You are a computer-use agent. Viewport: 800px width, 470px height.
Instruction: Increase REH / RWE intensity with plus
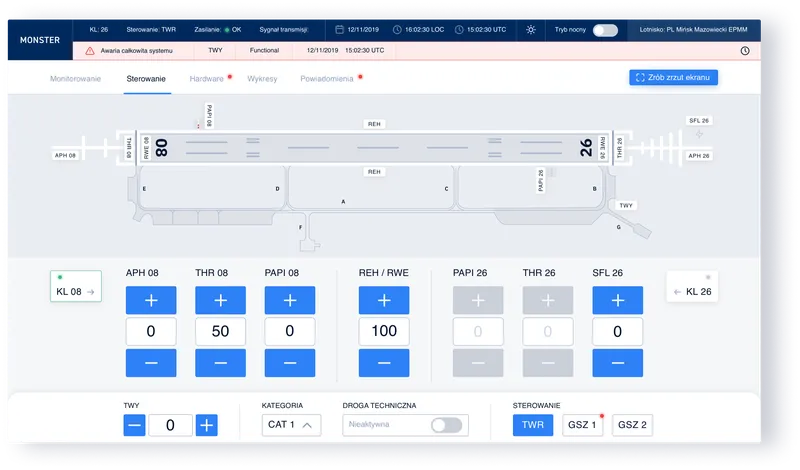pyautogui.click(x=384, y=300)
